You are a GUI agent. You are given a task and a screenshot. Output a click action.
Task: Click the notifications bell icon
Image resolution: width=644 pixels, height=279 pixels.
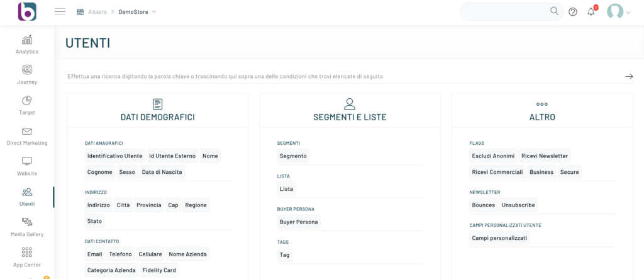(591, 11)
